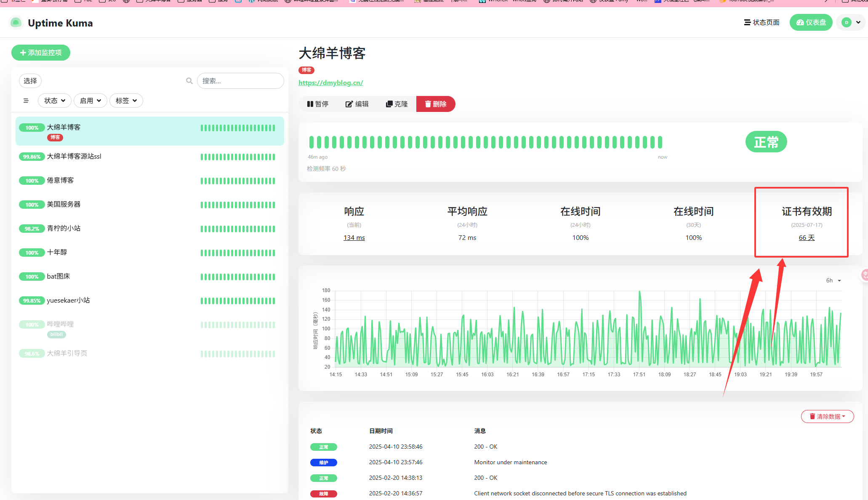Click 选择 to toggle selection mode
This screenshot has height=500, width=868.
click(x=30, y=81)
